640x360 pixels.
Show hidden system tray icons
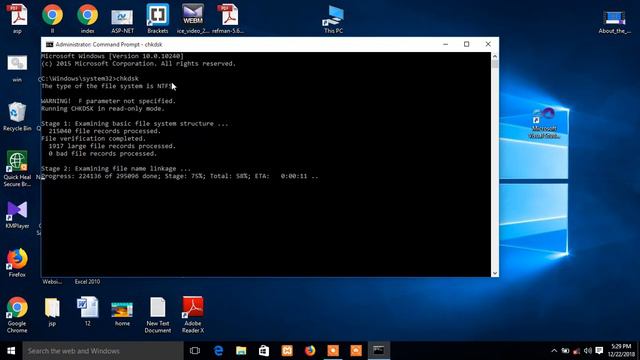(x=554, y=351)
